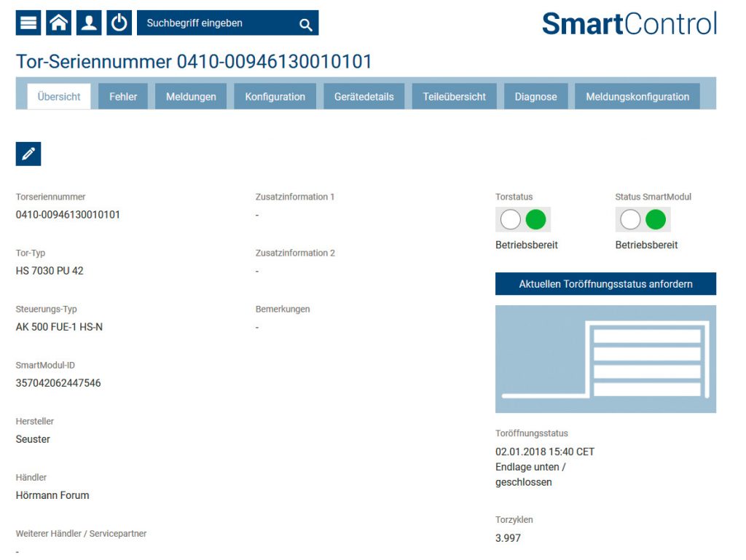Open the Meldungen tab
This screenshot has height=560, width=746.
[x=191, y=97]
